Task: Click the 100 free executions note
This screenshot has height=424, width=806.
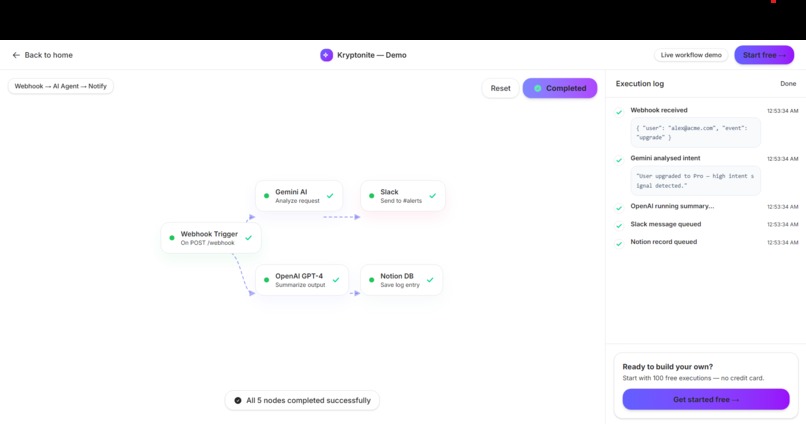Action: [693, 378]
